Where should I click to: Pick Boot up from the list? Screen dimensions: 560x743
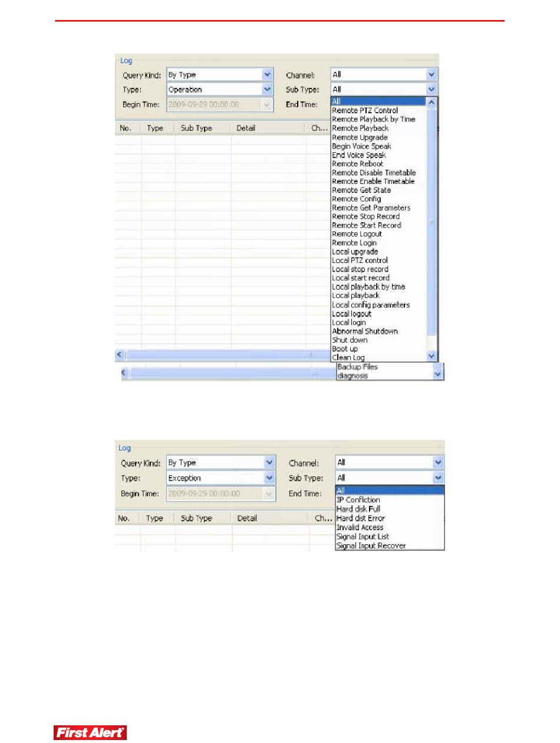(x=345, y=349)
